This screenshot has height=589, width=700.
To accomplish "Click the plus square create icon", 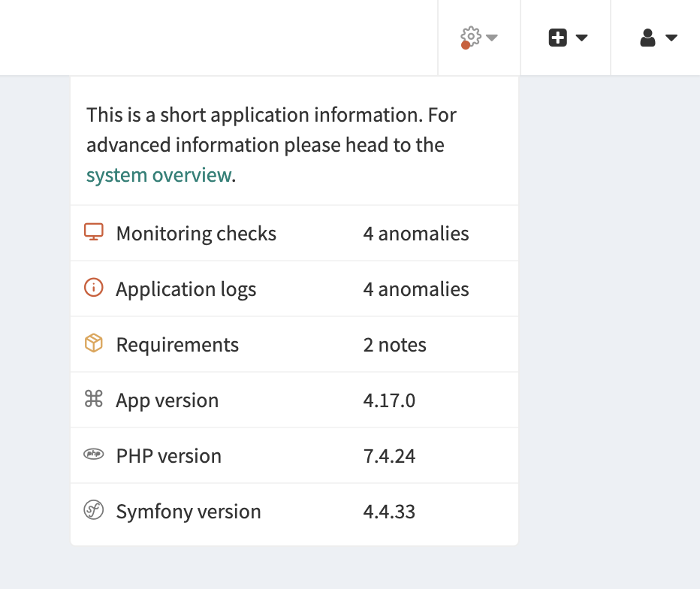I will (x=557, y=38).
